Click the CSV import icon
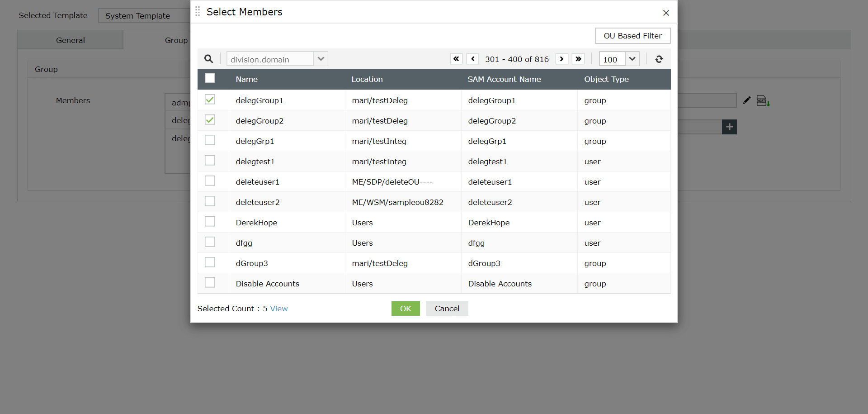This screenshot has width=868, height=414. [763, 100]
